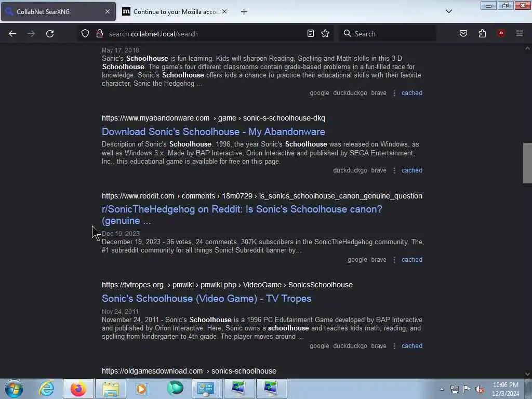The width and height of the screenshot is (532, 399).
Task: Click the 'brave' label under TV Tropes result
Action: (x=379, y=345)
